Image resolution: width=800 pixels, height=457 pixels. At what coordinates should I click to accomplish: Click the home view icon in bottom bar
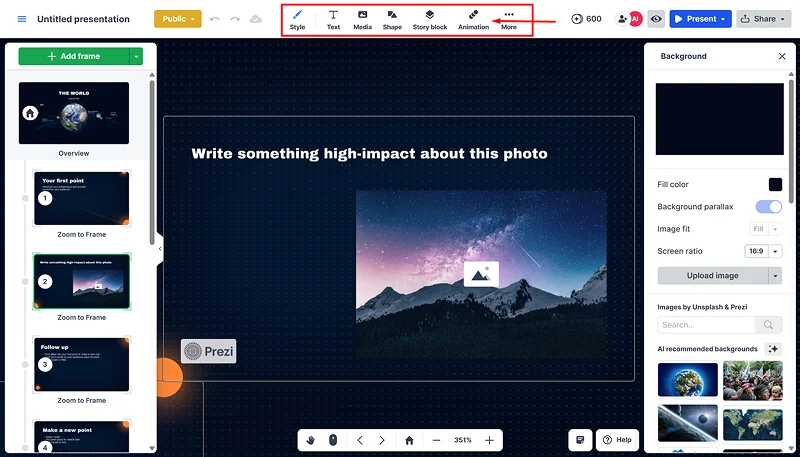tap(409, 440)
